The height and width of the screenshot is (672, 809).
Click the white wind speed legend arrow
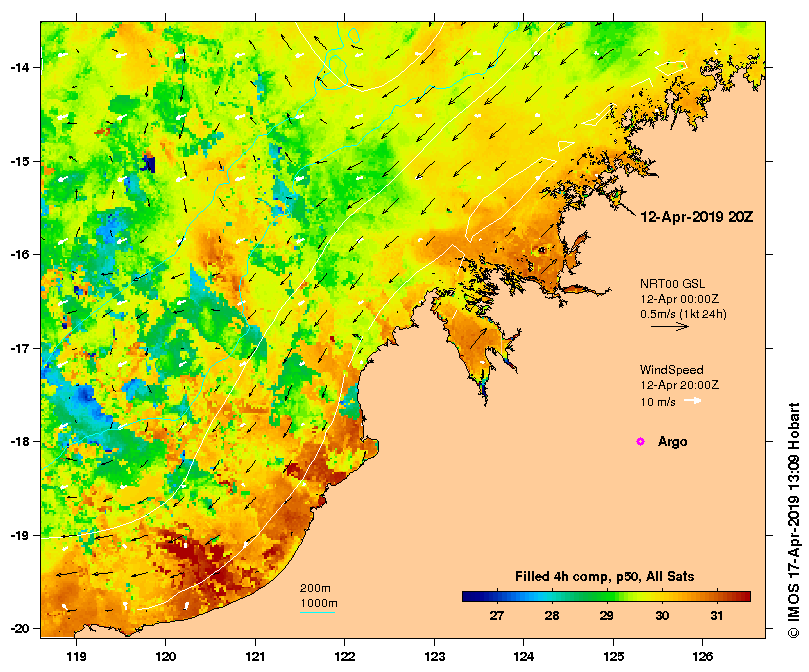point(693,401)
